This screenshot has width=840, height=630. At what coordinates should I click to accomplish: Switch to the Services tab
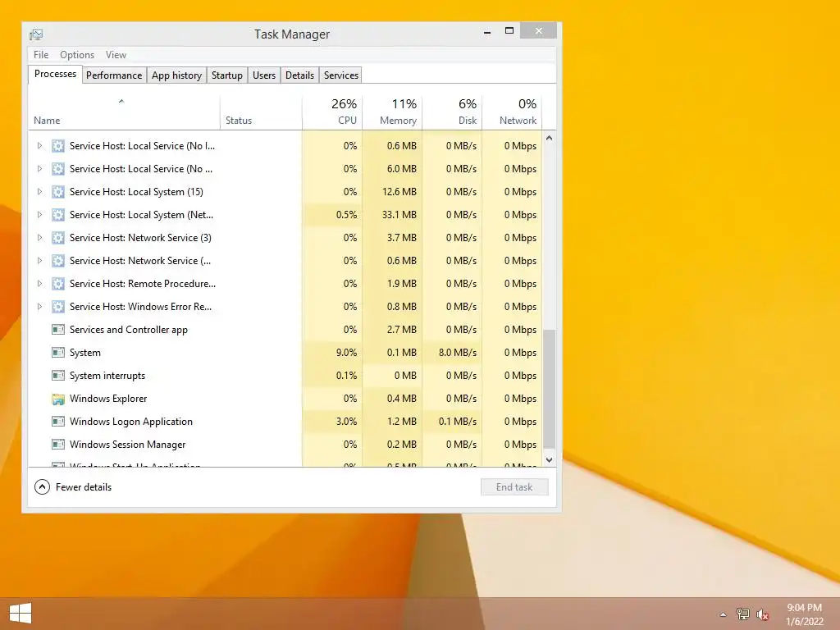coord(340,75)
